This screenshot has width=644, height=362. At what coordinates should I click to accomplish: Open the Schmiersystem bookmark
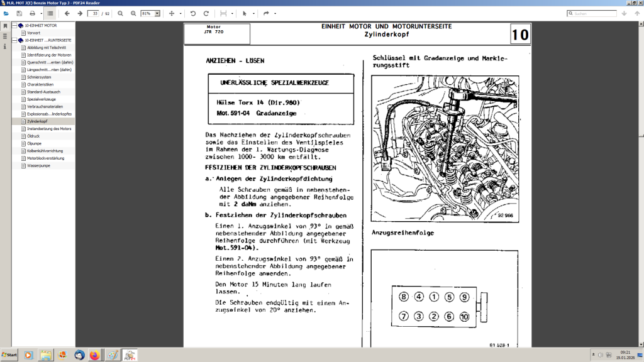coord(39,77)
